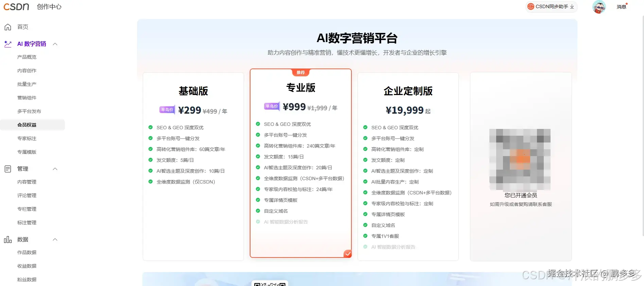644x286 pixels.
Task: Click 创作中心 header link
Action: click(49, 7)
